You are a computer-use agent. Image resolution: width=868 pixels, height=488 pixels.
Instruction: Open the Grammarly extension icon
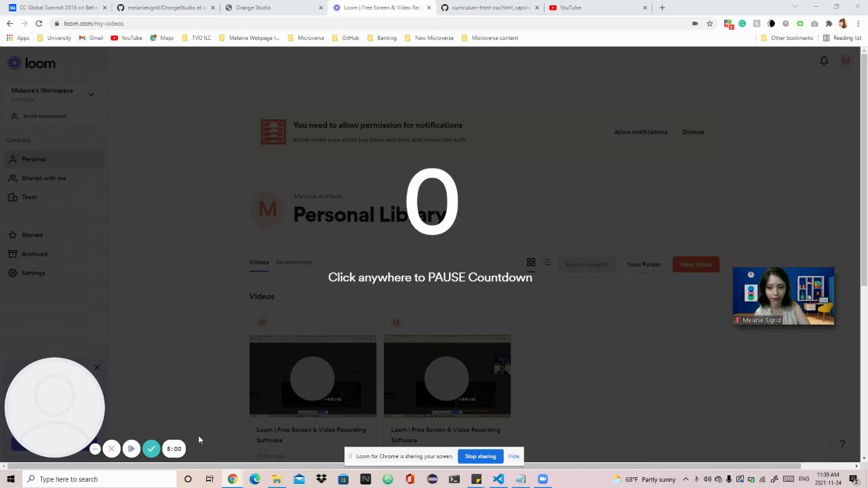point(743,24)
